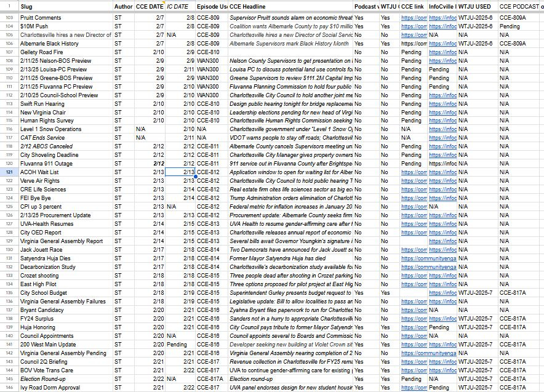Click the 'Swift Run Hearing' slug cell

[x=66, y=104]
